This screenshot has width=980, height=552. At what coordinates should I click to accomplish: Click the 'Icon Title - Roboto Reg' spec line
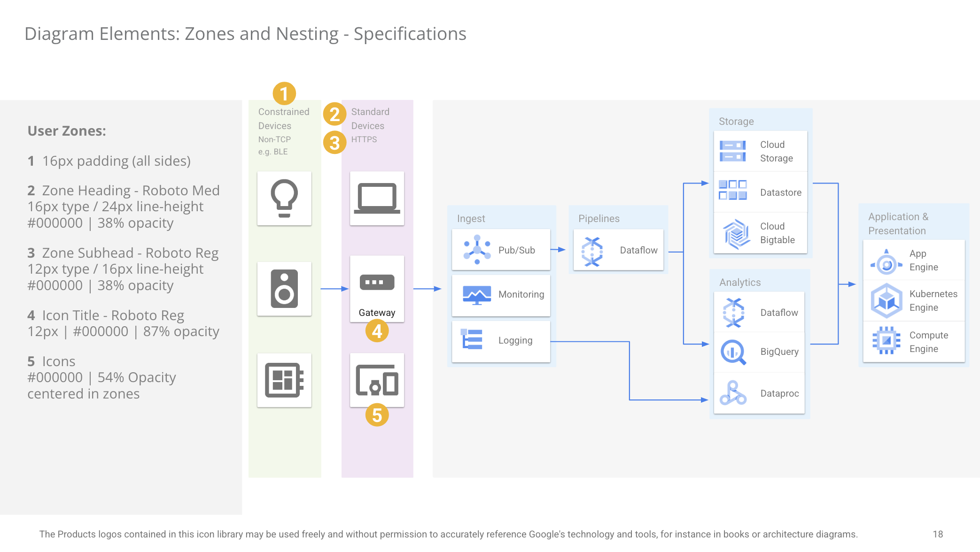point(106,315)
